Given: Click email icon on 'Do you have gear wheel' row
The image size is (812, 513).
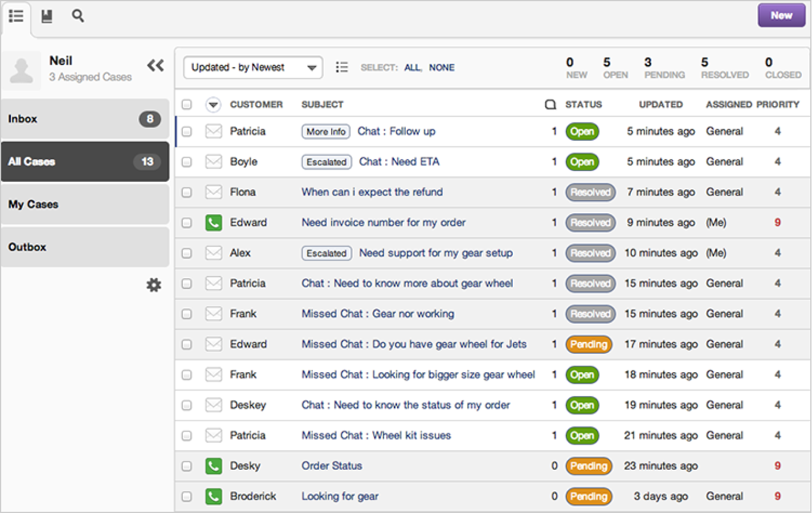Looking at the screenshot, I should 214,344.
